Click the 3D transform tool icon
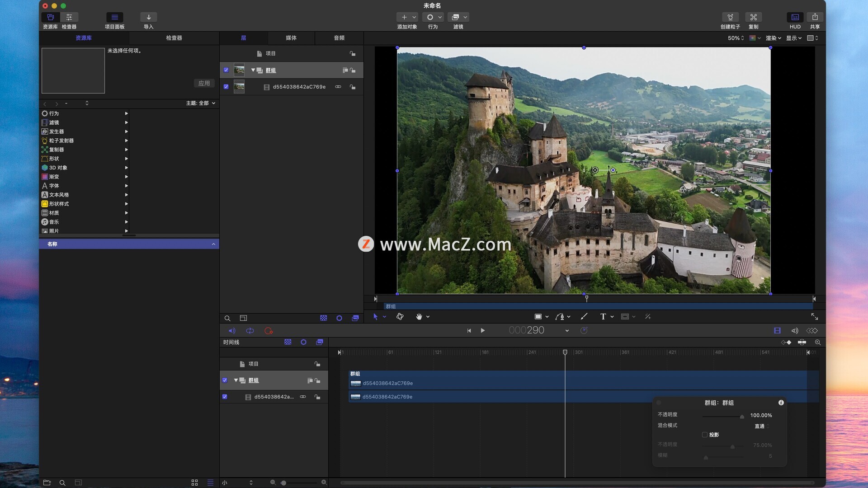 (400, 317)
